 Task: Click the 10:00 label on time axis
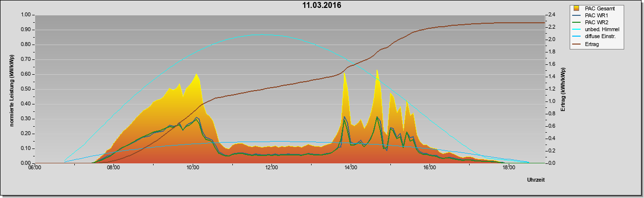[193, 168]
